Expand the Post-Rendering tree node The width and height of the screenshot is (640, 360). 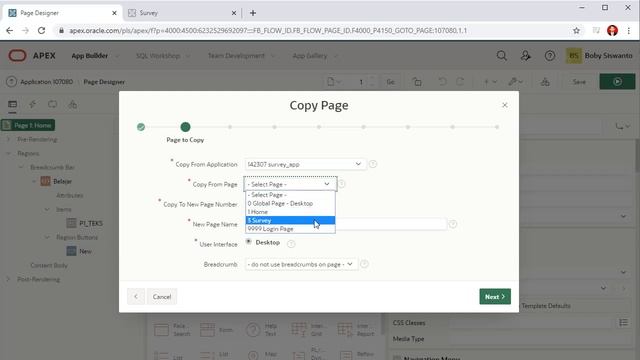(8, 279)
